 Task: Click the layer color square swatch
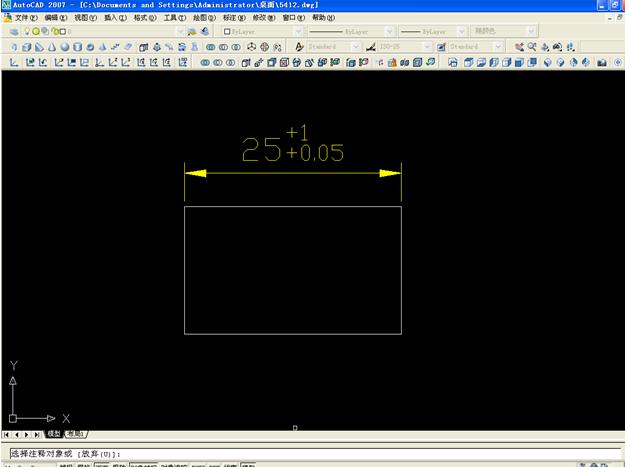click(63, 31)
